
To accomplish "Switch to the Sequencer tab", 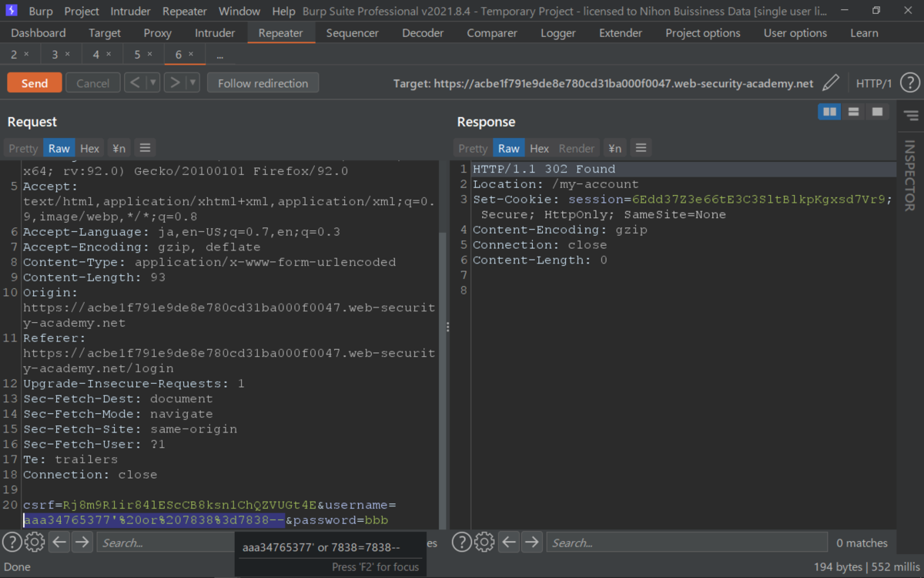I will (353, 33).
